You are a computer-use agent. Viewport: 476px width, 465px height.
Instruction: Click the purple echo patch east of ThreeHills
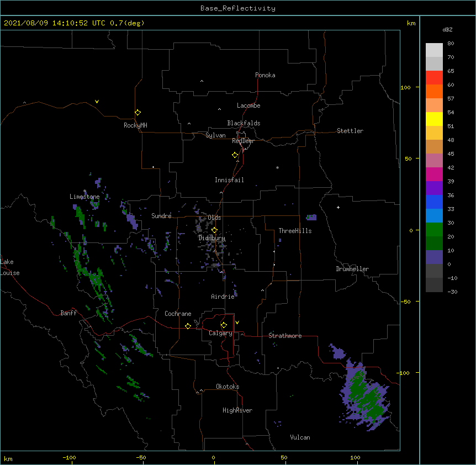[x=311, y=218]
